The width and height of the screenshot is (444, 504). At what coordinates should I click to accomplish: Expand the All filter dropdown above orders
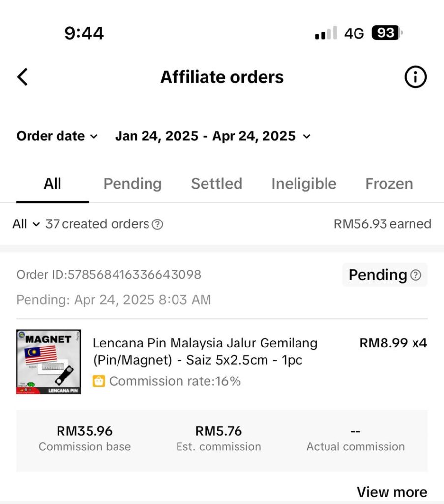(26, 224)
